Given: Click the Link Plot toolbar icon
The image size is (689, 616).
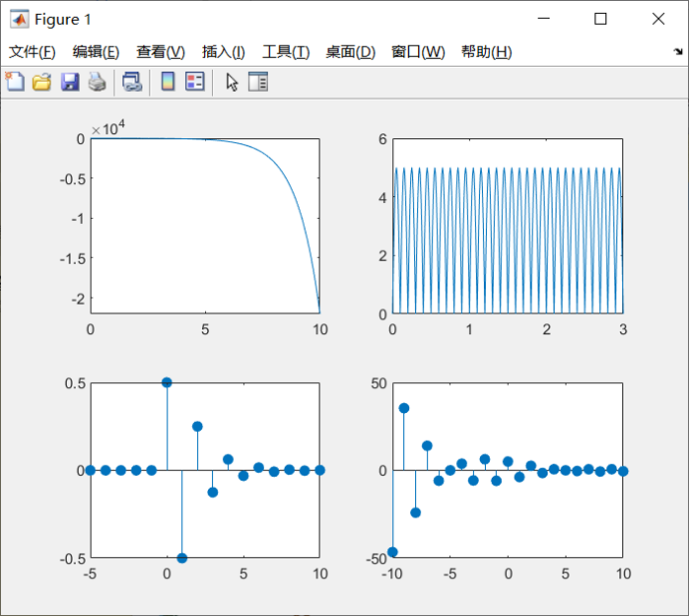Looking at the screenshot, I should (x=131, y=83).
